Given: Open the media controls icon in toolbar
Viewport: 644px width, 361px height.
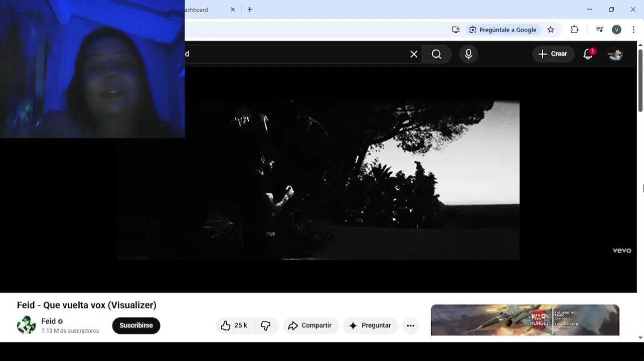Looking at the screenshot, I should tap(599, 30).
